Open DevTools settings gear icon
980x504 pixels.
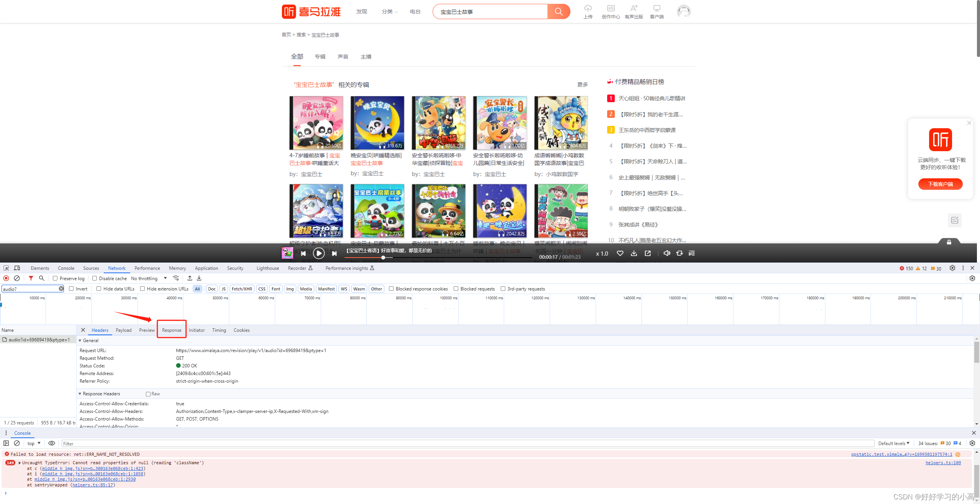952,268
